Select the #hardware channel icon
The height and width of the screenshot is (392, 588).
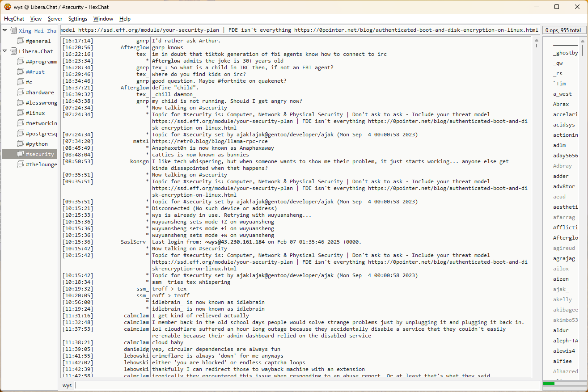point(20,93)
